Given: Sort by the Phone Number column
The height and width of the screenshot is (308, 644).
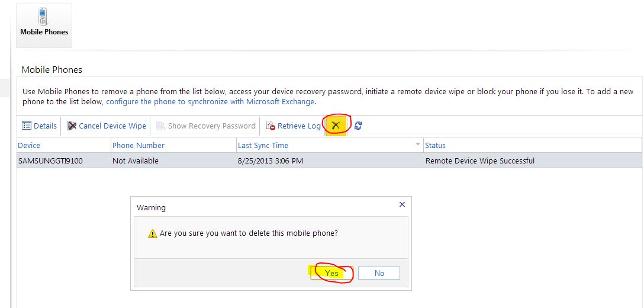Looking at the screenshot, I should [139, 145].
